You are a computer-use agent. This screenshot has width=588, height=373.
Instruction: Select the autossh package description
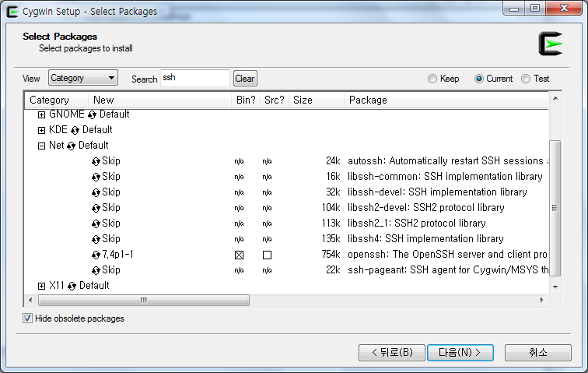448,160
